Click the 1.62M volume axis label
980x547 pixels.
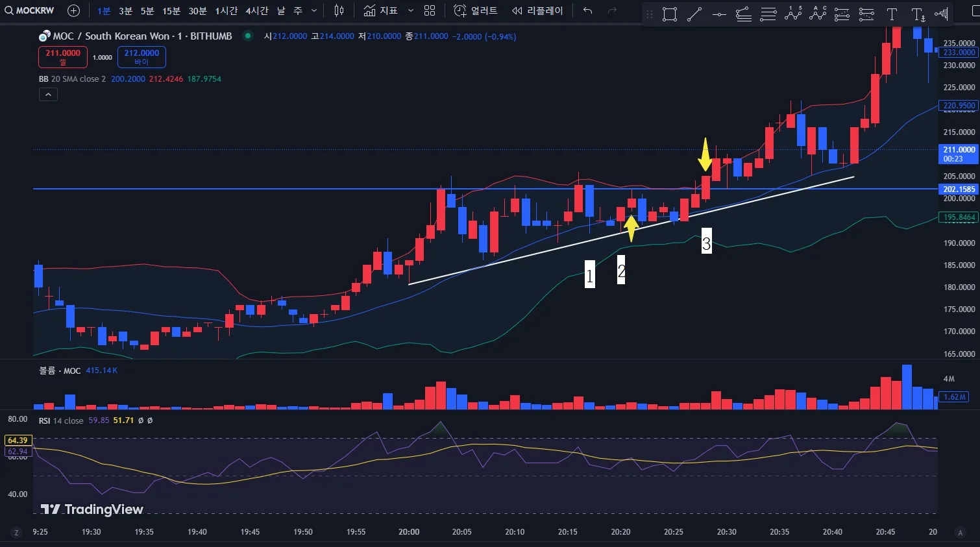tap(955, 397)
